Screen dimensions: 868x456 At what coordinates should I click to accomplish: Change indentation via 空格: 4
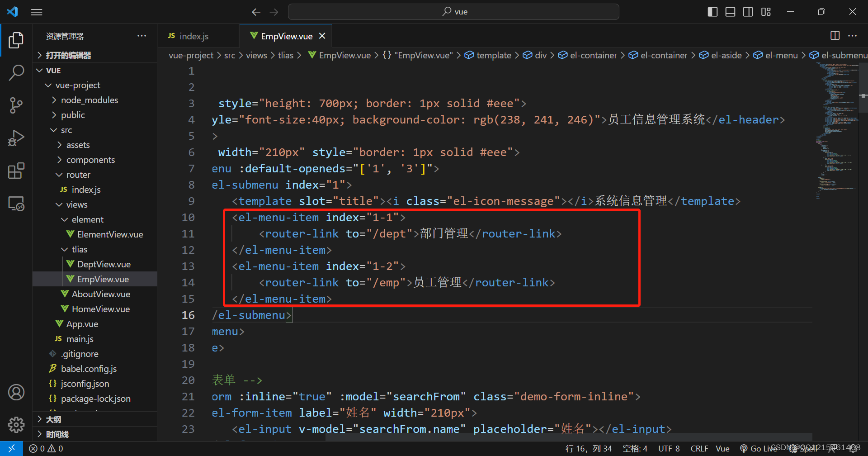pyautogui.click(x=635, y=448)
